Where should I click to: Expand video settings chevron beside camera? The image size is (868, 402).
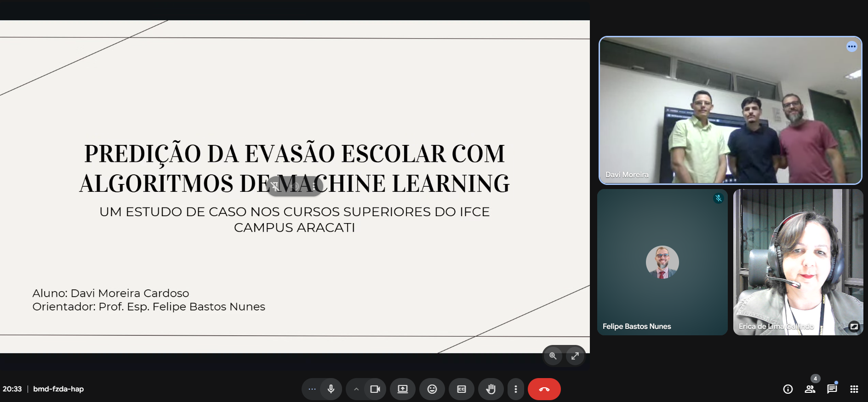click(x=356, y=389)
